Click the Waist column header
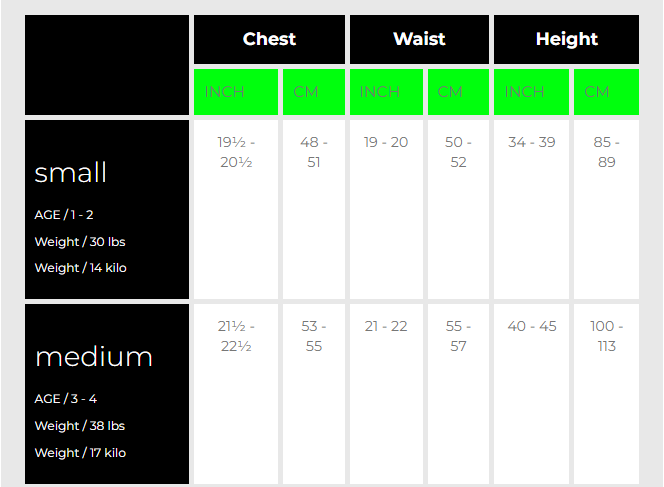The image size is (664, 487). click(419, 40)
